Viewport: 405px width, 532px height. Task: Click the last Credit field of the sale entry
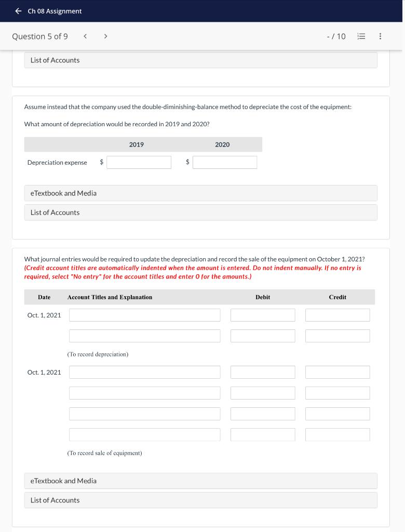coord(337,434)
